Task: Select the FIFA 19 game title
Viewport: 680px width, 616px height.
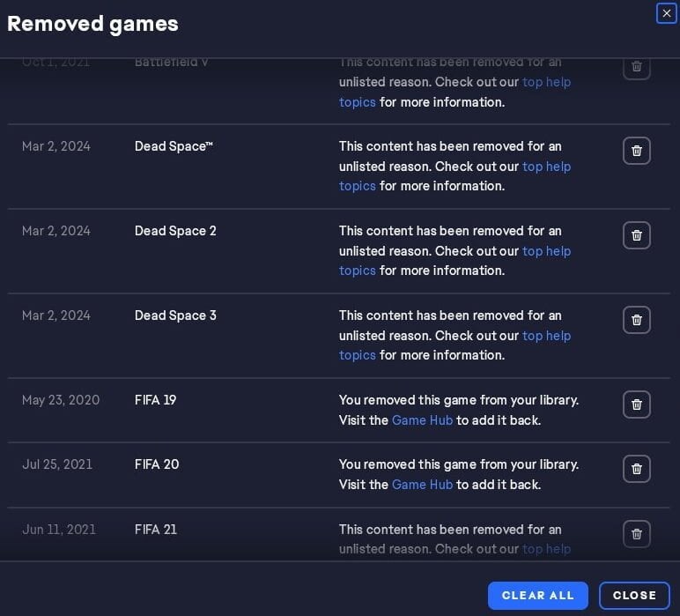Action: pos(155,400)
